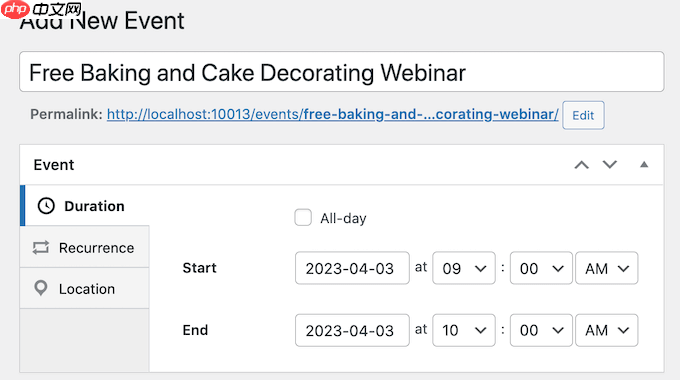Open the event permalink URL
Screen dimensions: 680x380
click(333, 114)
